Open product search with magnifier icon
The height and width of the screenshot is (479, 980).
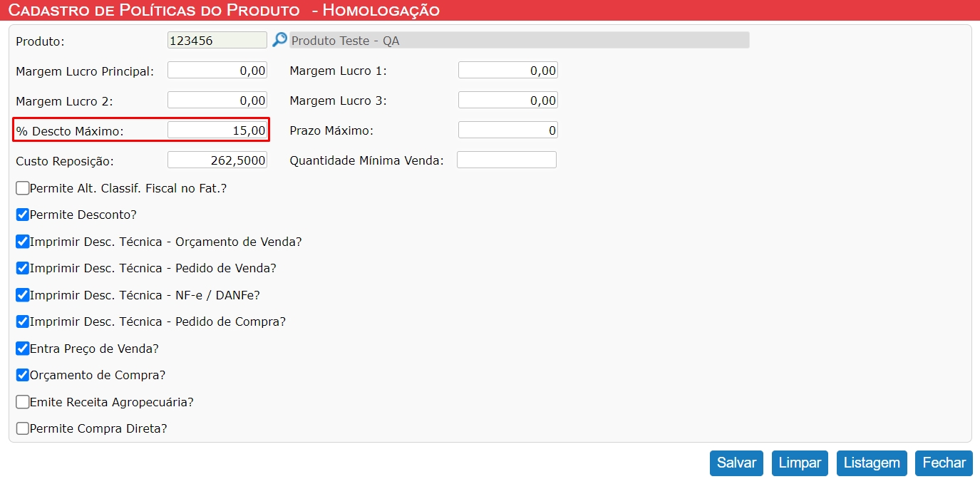tap(279, 40)
